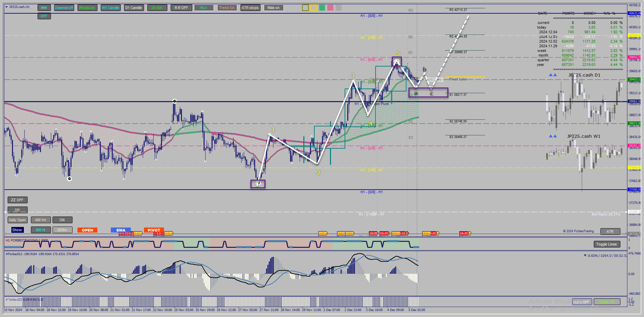This screenshot has height=317, width=644.
Task: Toggle the ZZ OFF zigzag button
Action: pyautogui.click(x=18, y=200)
